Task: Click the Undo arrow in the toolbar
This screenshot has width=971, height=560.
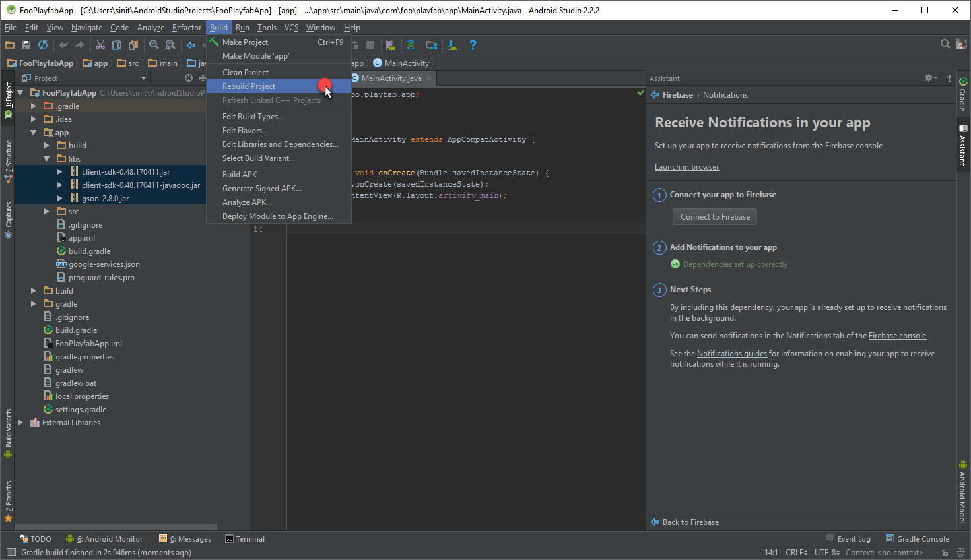Action: 63,45
